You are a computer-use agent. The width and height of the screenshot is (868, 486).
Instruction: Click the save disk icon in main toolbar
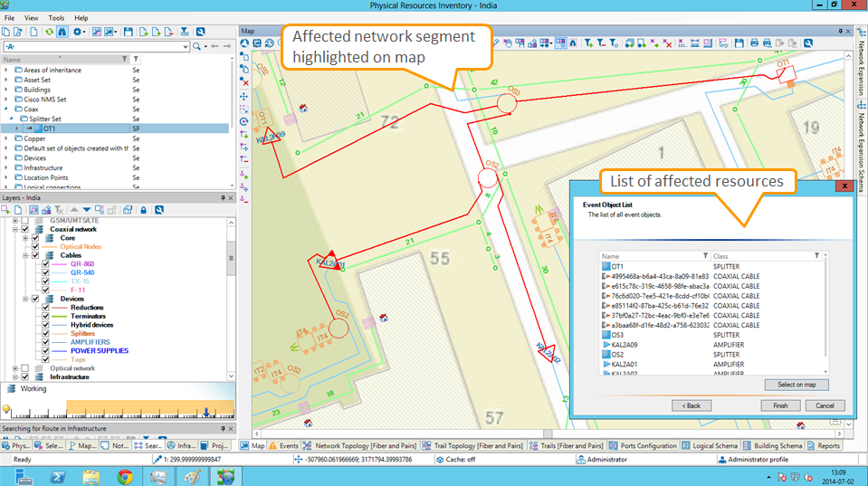pyautogui.click(x=129, y=32)
